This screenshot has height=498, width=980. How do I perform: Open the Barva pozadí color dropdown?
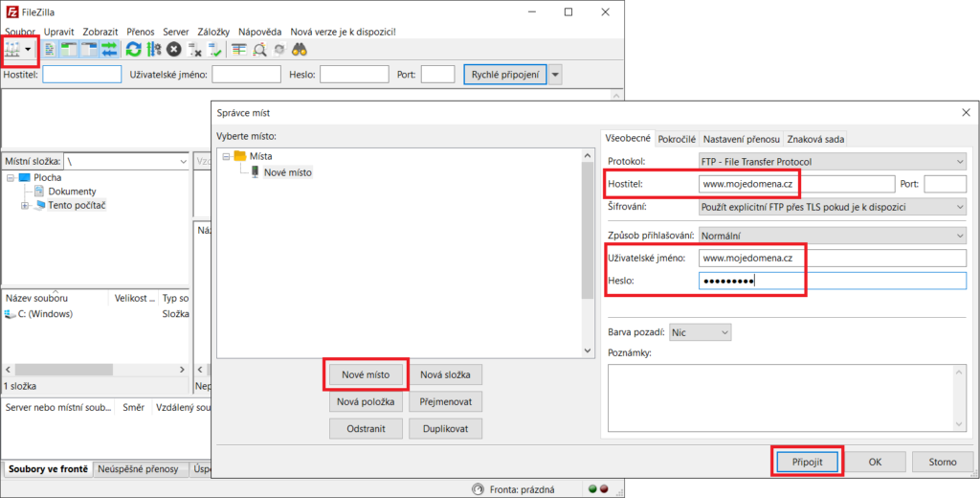(700, 332)
